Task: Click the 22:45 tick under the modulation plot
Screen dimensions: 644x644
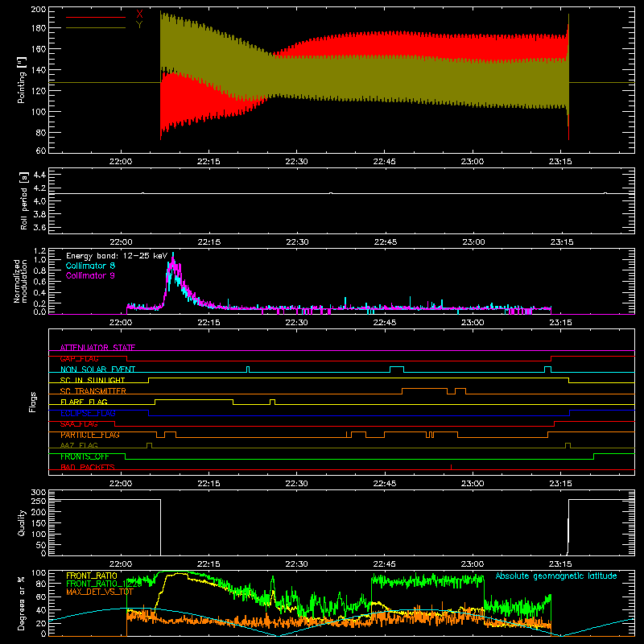Action: [385, 323]
